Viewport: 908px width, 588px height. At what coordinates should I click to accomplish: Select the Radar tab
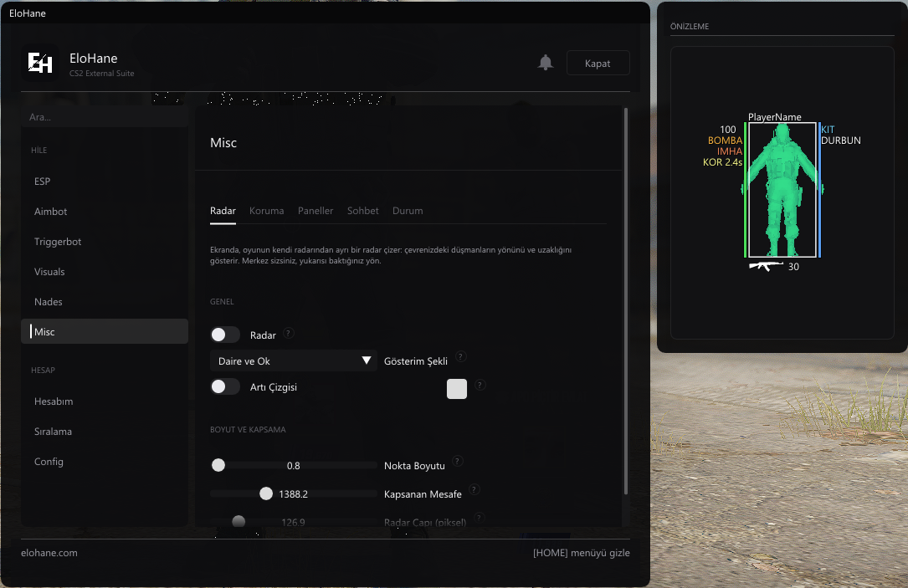(223, 211)
